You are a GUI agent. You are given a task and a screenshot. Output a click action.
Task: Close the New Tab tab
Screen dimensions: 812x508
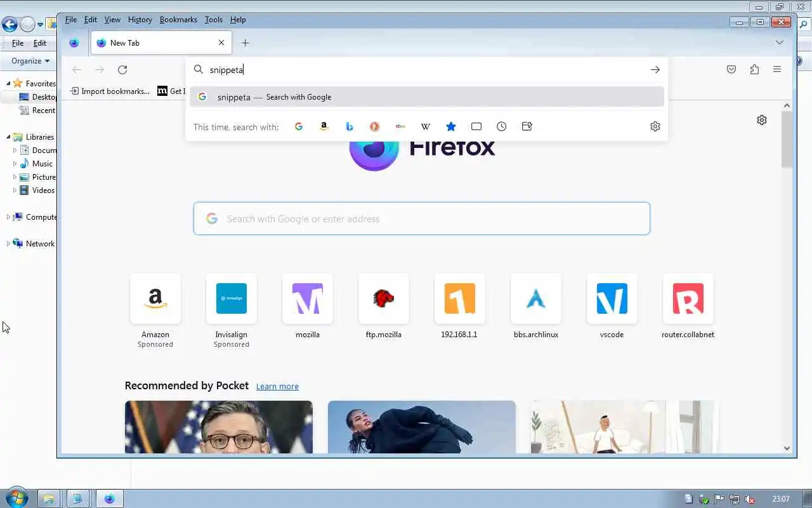[x=221, y=43]
